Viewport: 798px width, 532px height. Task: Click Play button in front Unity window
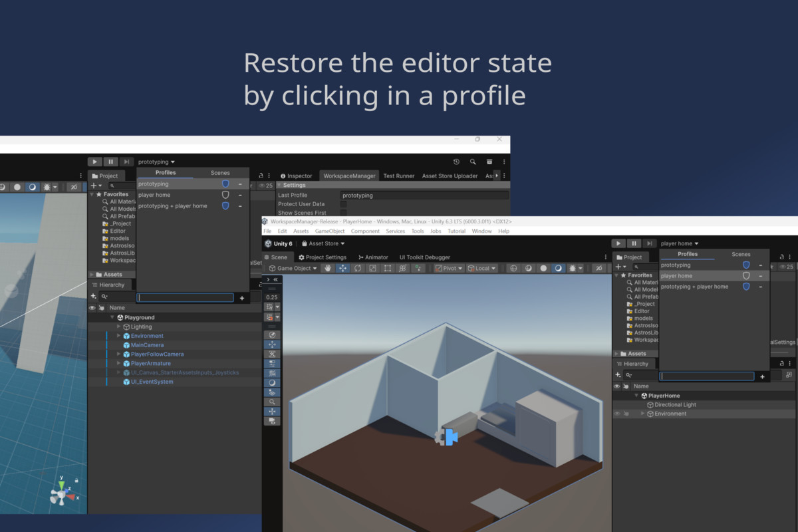tap(618, 243)
